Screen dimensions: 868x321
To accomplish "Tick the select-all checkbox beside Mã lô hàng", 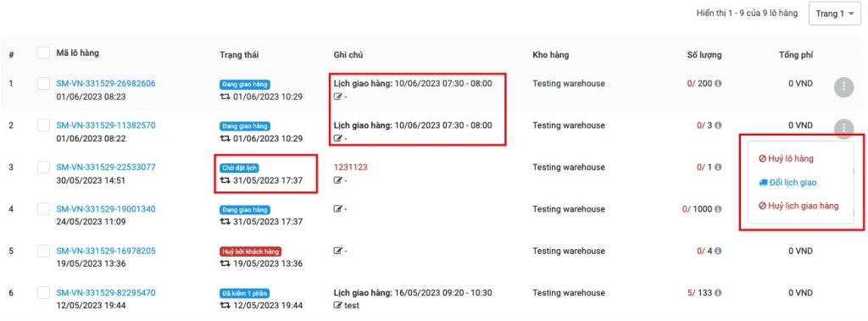I will (44, 53).
